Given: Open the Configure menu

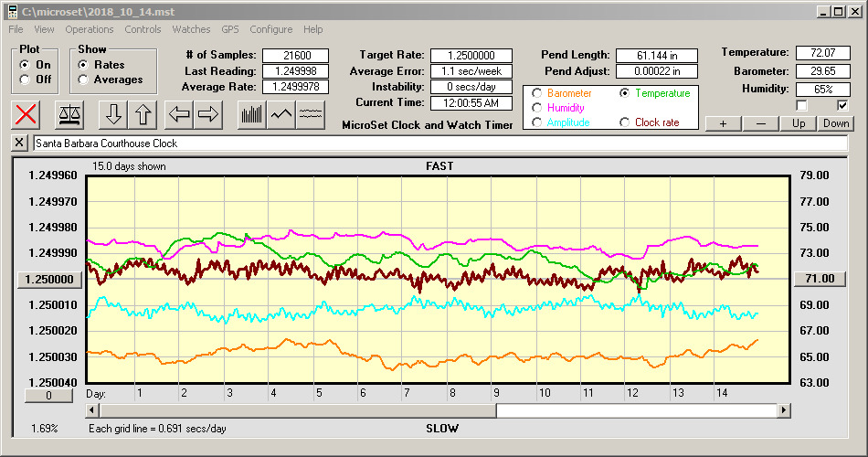Looking at the screenshot, I should pos(271,29).
